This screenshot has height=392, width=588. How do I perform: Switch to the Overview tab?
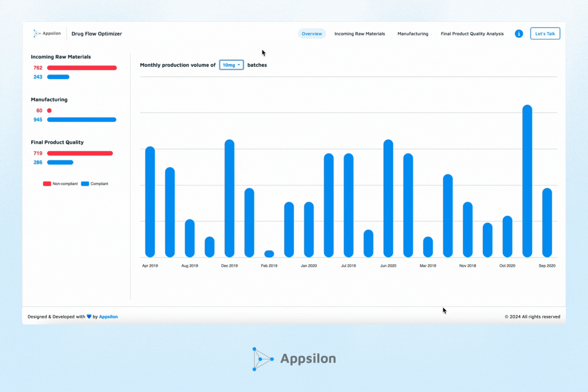[x=311, y=34]
